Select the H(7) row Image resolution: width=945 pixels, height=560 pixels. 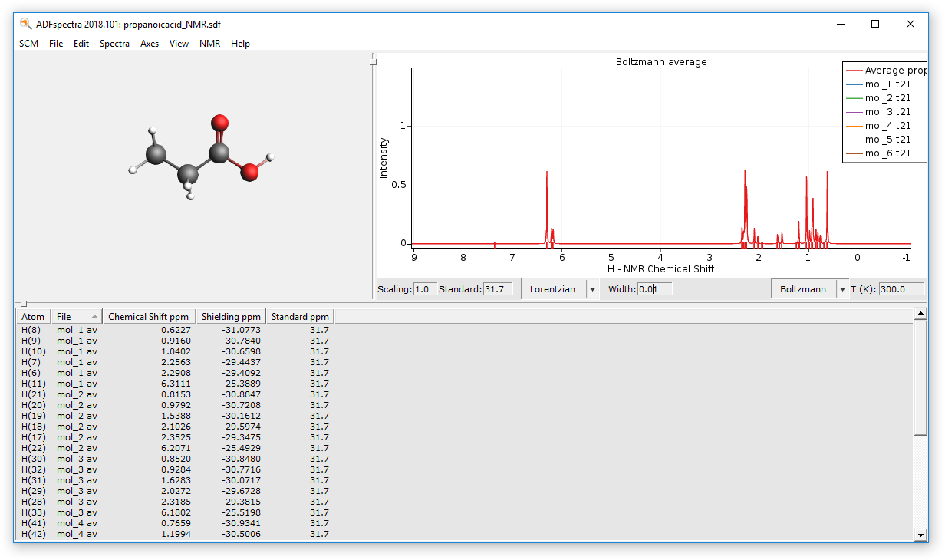[465, 362]
